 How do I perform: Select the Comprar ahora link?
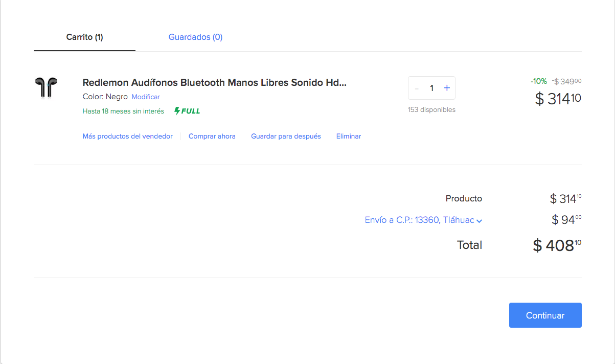212,136
